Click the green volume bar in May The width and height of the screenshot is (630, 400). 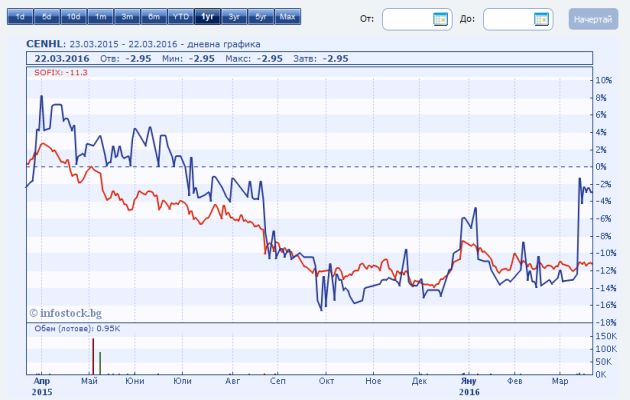tap(100, 363)
